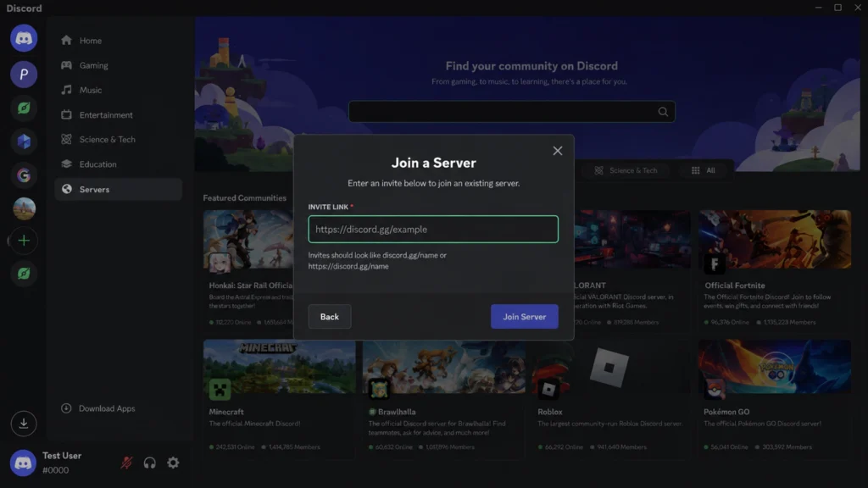Click the Join Server button
The width and height of the screenshot is (868, 488).
[524, 317]
